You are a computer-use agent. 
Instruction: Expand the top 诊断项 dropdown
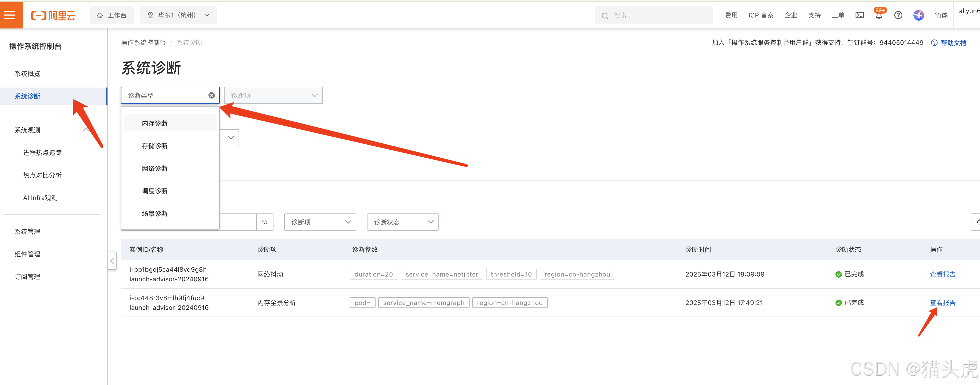coord(273,95)
